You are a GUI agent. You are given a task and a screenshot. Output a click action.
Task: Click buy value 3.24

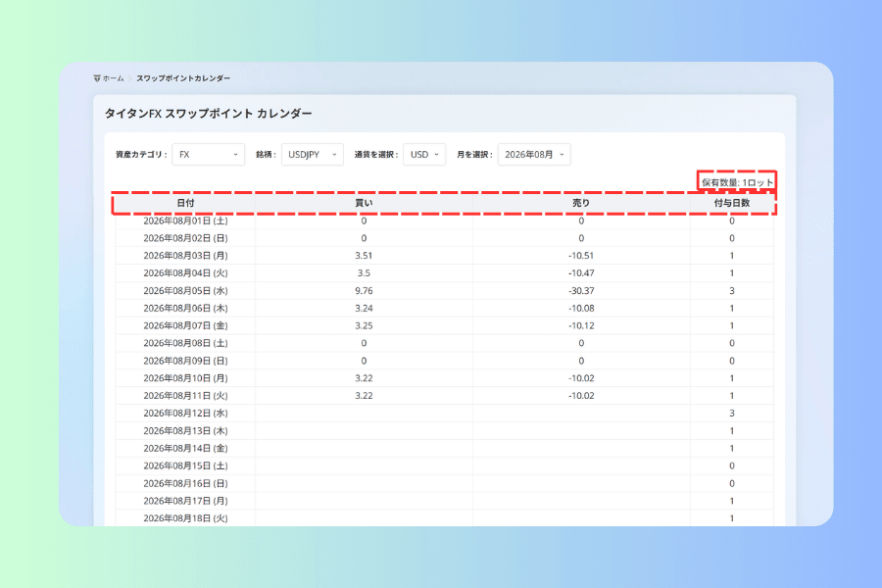pyautogui.click(x=364, y=309)
